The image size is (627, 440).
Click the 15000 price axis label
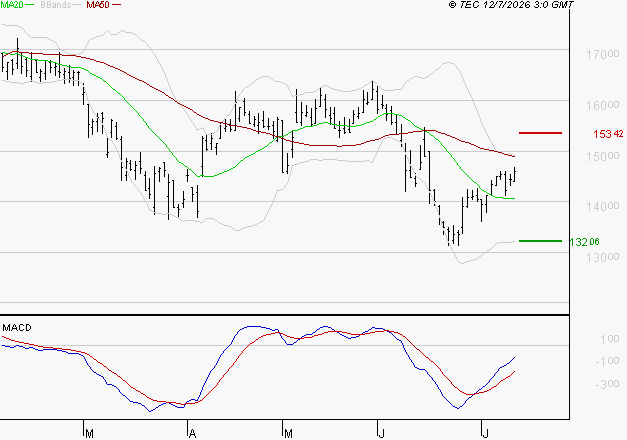602,156
